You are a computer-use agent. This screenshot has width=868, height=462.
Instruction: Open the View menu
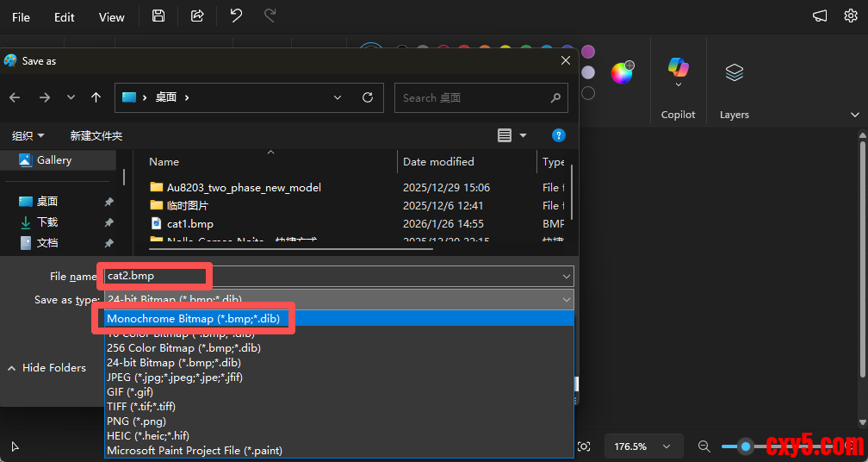point(111,17)
